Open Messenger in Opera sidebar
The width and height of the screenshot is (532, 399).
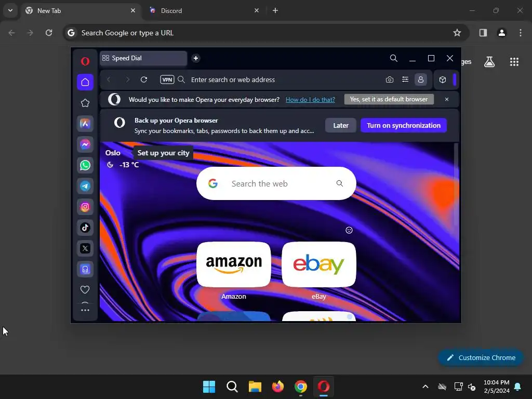pos(85,144)
